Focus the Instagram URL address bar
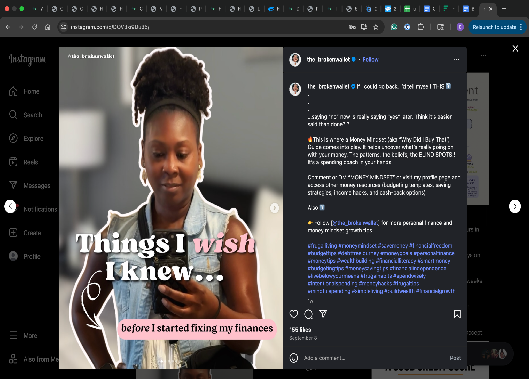529x379 pixels. 202,27
